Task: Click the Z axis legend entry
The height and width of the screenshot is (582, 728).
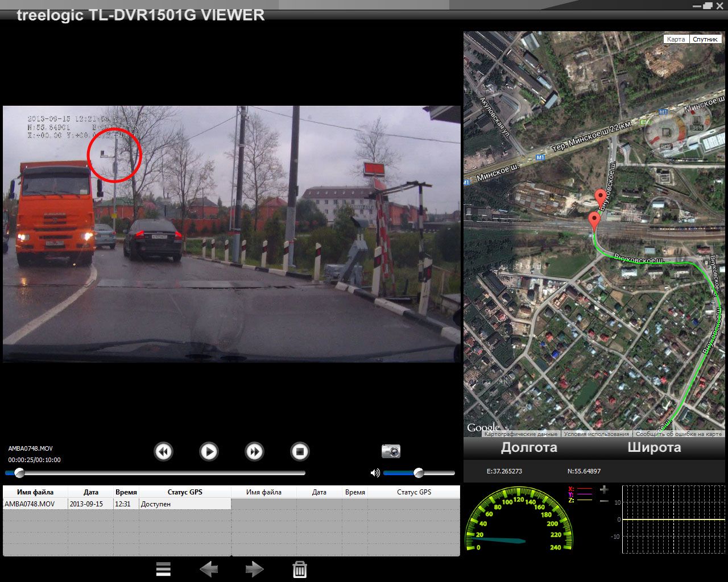Action: coord(580,500)
